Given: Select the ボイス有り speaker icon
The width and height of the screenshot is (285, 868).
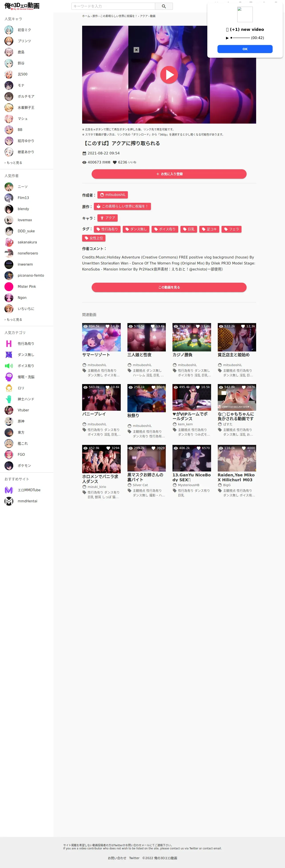Looking at the screenshot, I should point(9,366).
